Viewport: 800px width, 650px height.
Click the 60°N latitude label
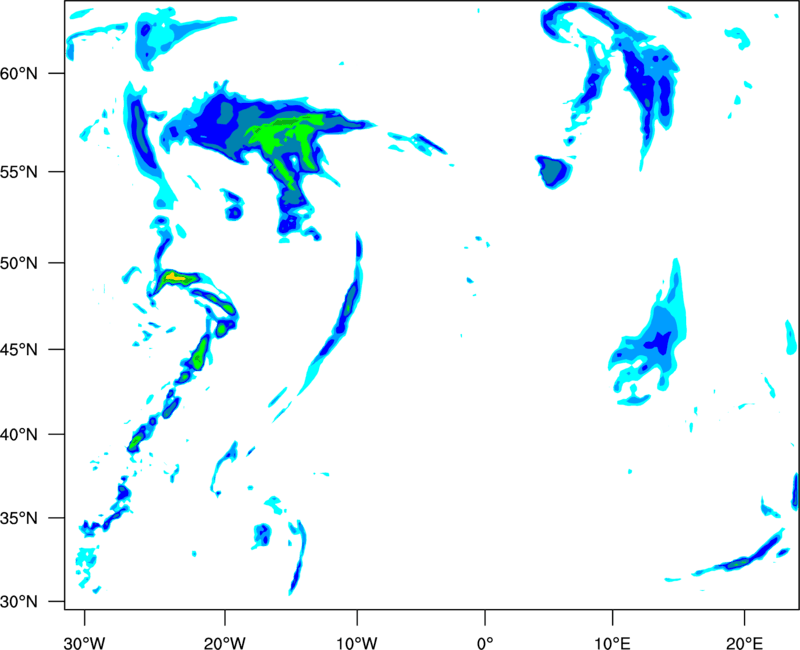(19, 74)
